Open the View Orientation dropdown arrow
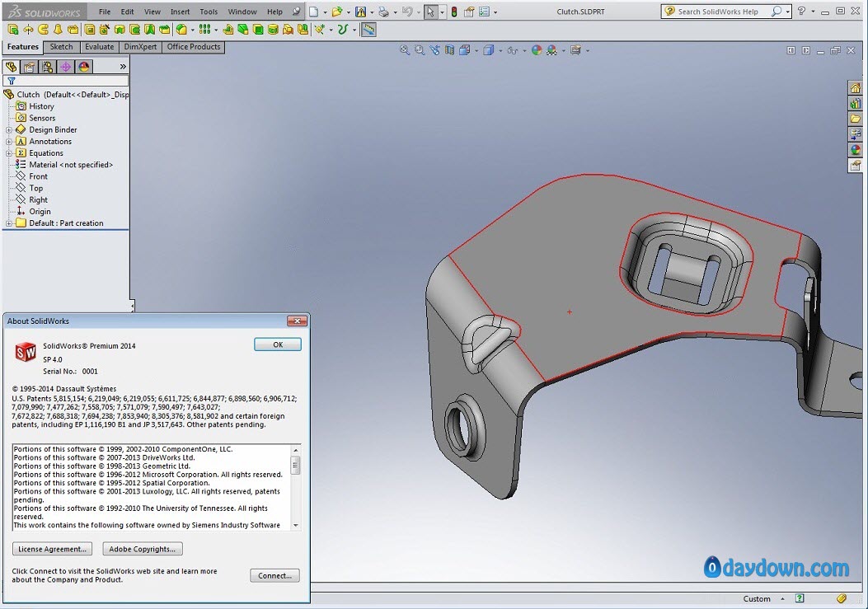The height and width of the screenshot is (609, 868). coord(476,51)
